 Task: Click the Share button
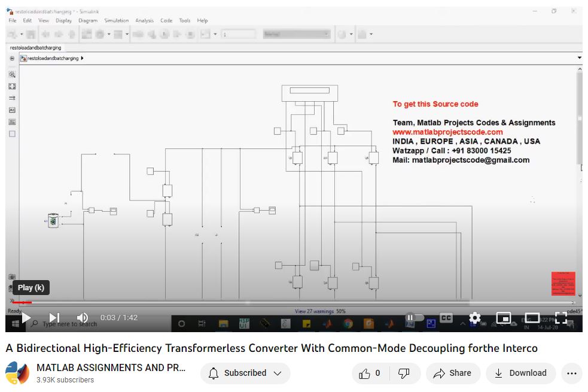pyautogui.click(x=452, y=373)
